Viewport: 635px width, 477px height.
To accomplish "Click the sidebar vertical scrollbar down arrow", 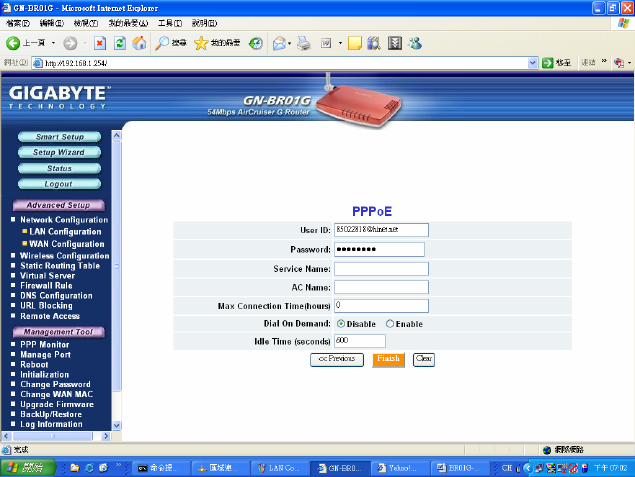I will [x=117, y=425].
